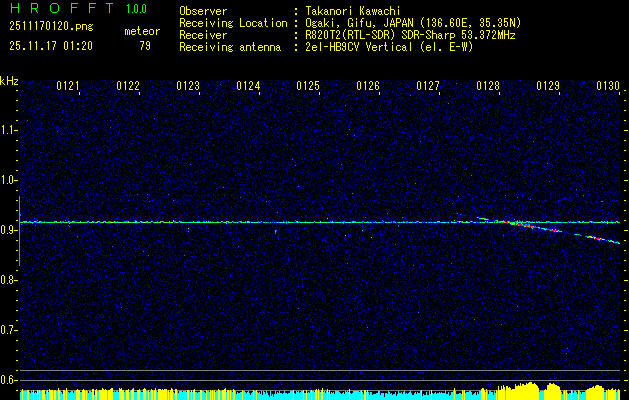Click the 0.8 kHz axis label

pos(8,280)
